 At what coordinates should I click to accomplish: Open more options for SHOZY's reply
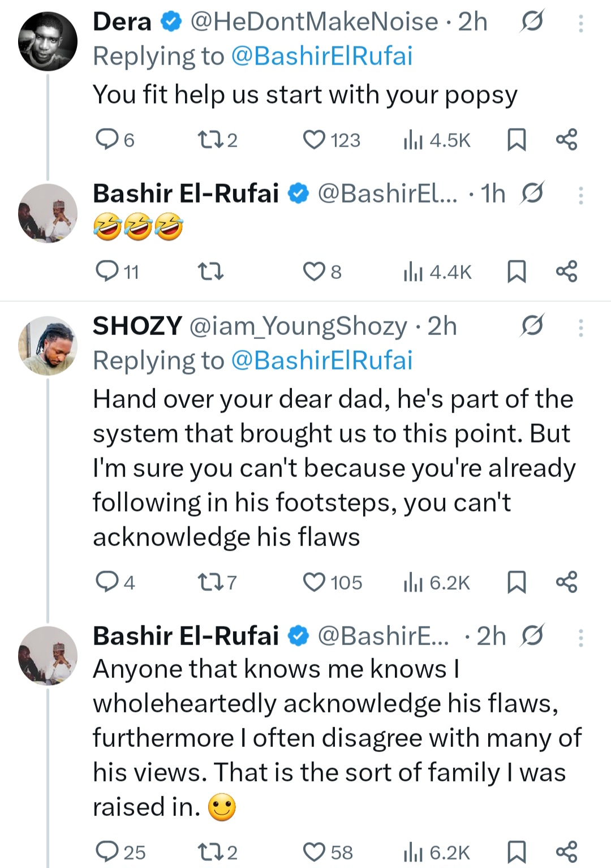tap(582, 327)
